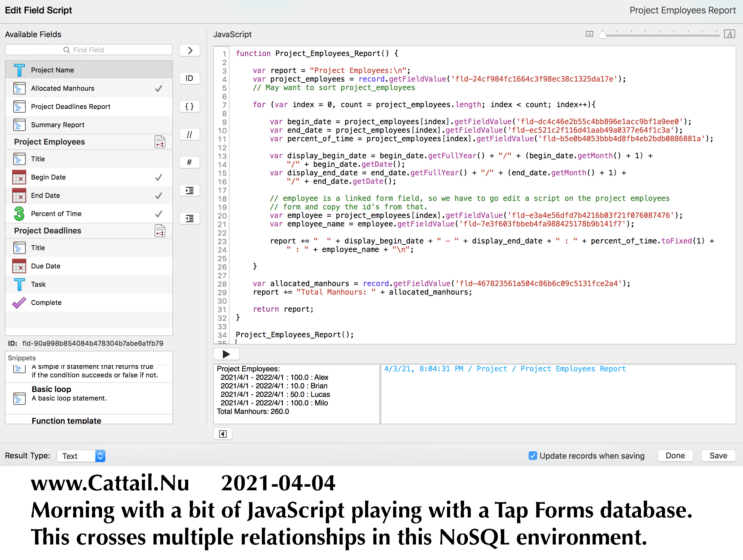This screenshot has height=560, width=743.
Task: Focus the Find Field search box
Action: (89, 50)
